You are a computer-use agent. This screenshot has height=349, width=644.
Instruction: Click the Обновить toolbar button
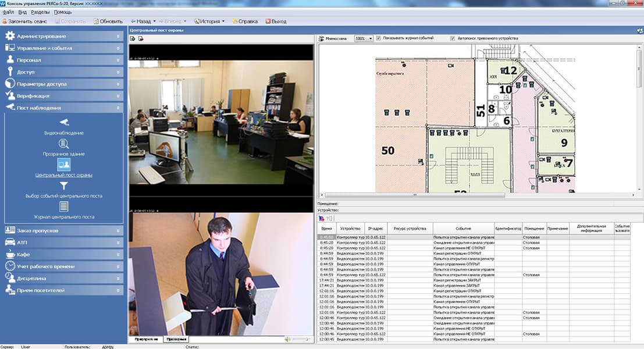coord(106,22)
